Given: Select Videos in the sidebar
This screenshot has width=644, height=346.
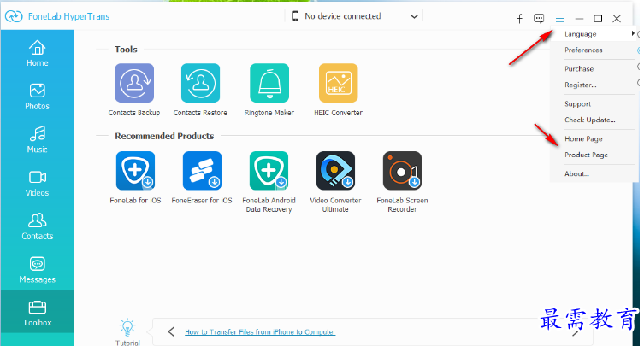Looking at the screenshot, I should click(38, 184).
